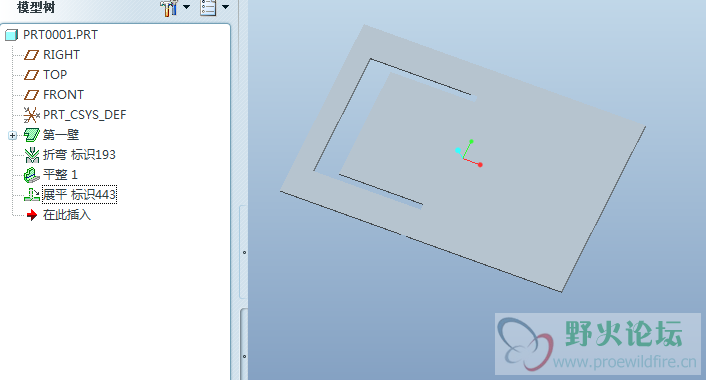Click the 模型树 panel title
The width and height of the screenshot is (706, 380).
(36, 7)
